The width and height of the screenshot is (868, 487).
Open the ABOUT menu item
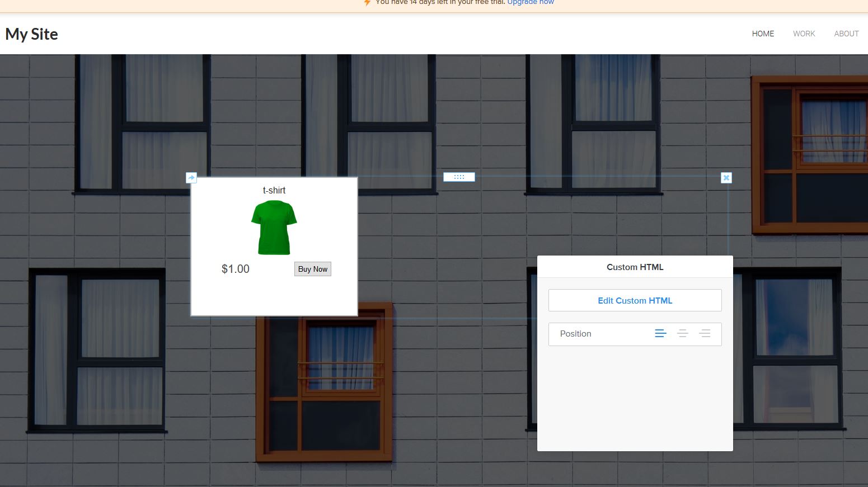pos(846,34)
